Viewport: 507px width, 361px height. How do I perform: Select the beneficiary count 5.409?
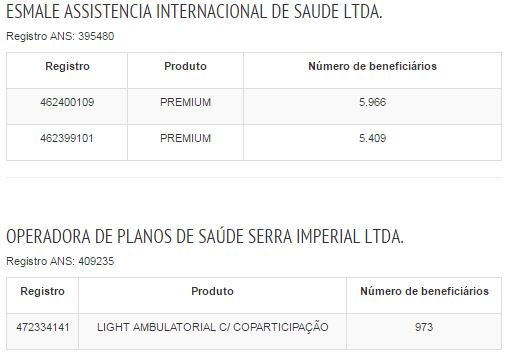point(372,138)
